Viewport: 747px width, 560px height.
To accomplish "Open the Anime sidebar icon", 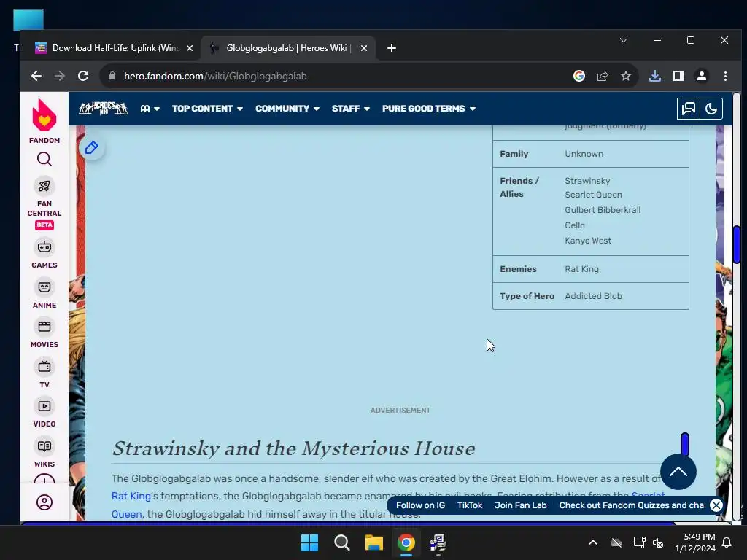I will [x=44, y=287].
